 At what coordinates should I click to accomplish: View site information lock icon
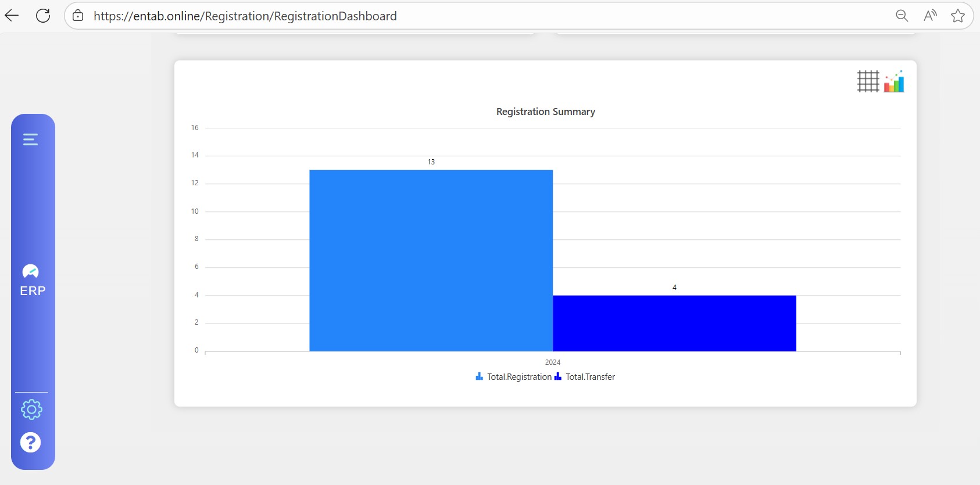point(78,16)
